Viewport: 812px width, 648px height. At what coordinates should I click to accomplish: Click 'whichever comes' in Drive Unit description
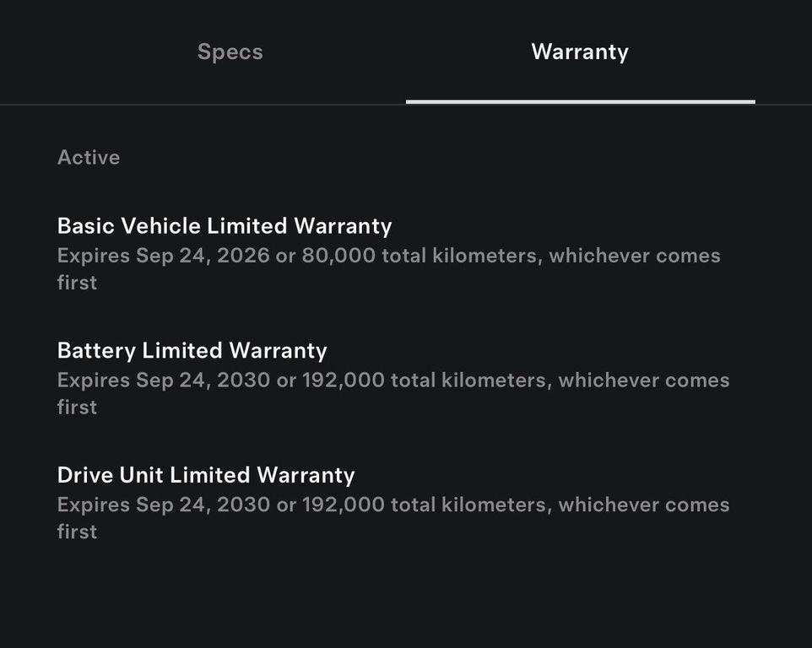click(643, 505)
